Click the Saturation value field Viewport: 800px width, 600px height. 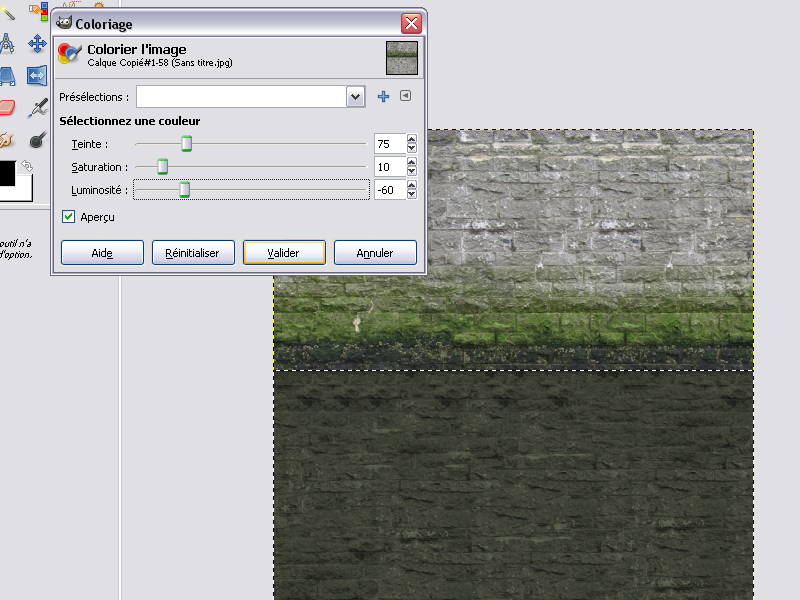pyautogui.click(x=389, y=167)
